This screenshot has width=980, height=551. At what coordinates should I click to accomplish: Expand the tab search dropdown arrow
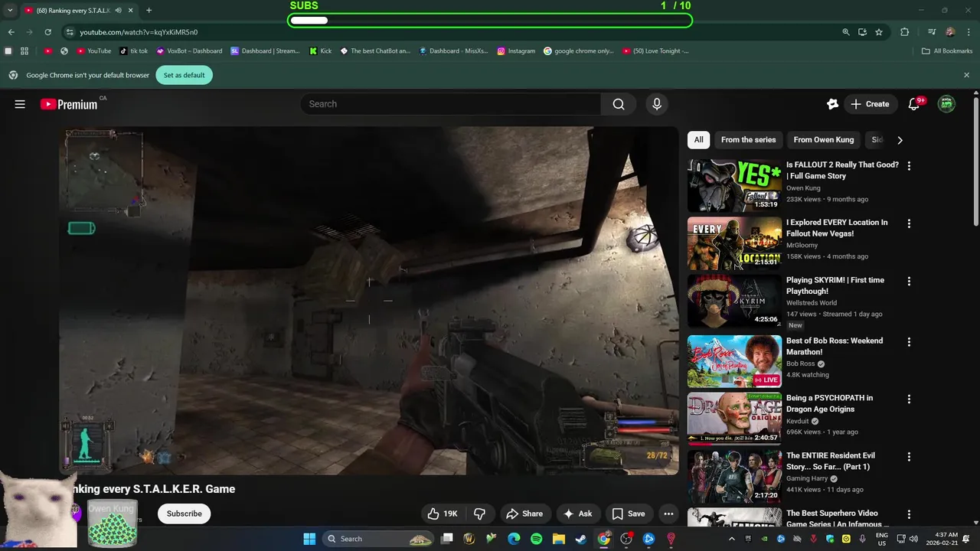click(x=10, y=11)
